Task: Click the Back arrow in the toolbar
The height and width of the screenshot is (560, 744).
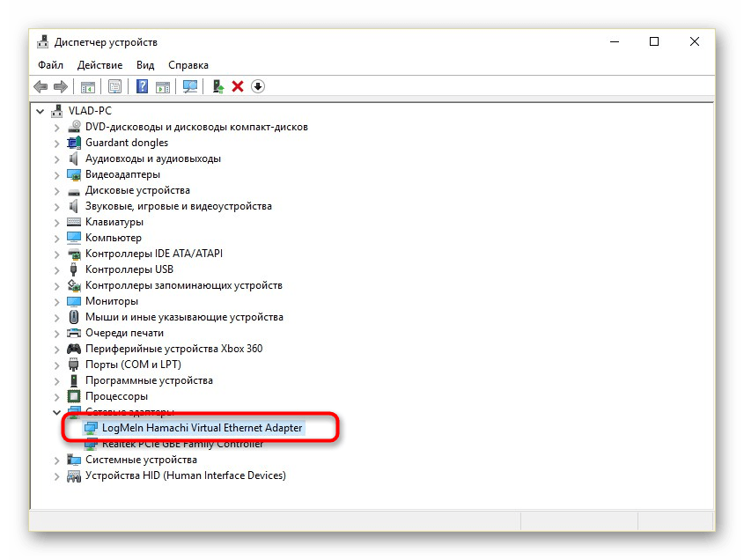Action: point(41,86)
